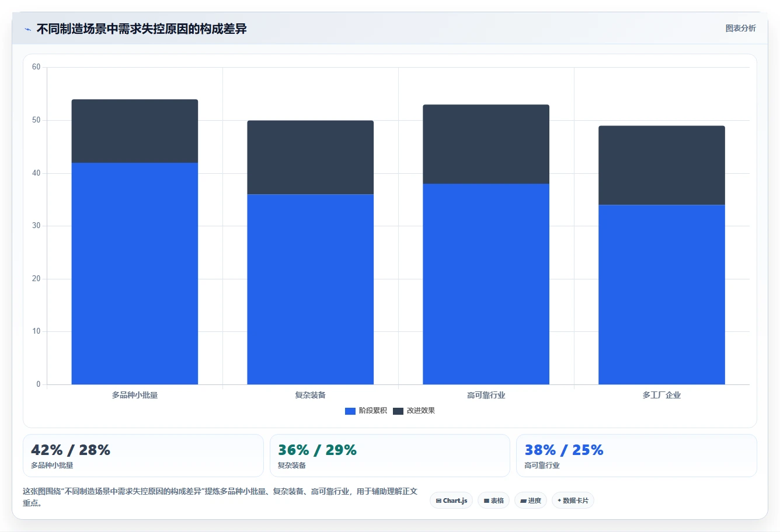Click the dark bar segment for 多品种小批量

pyautogui.click(x=135, y=131)
